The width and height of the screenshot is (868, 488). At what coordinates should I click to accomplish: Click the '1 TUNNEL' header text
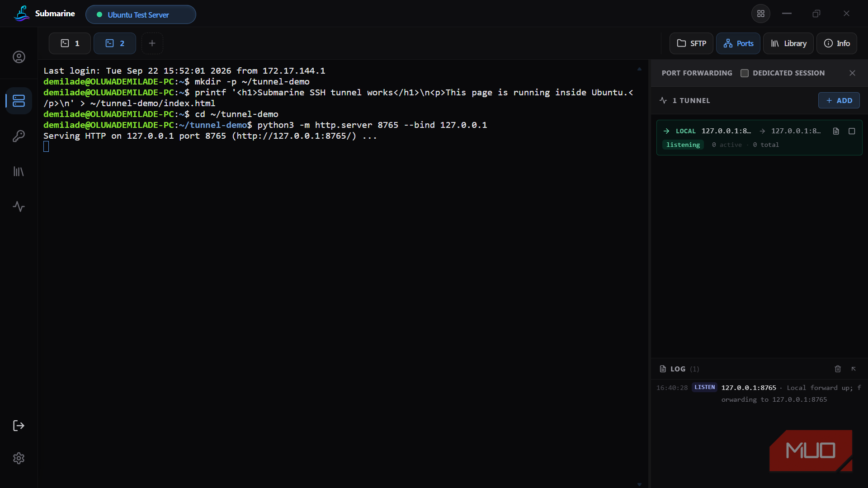coord(691,100)
